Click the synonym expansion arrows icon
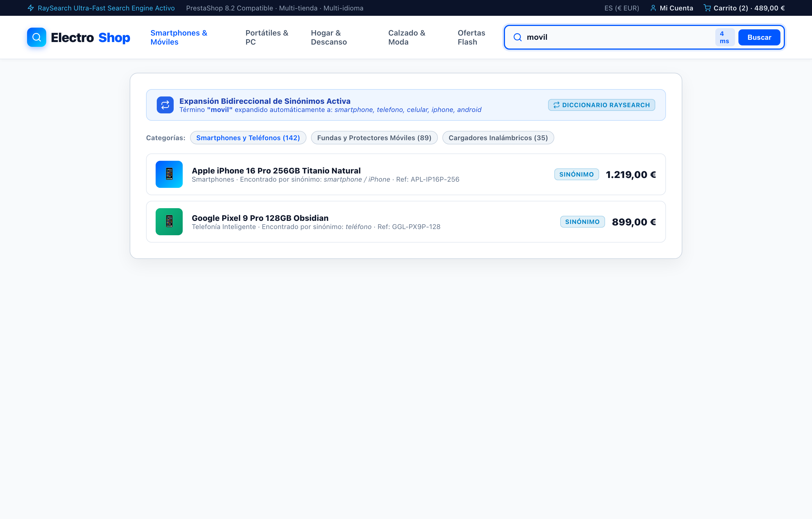Screen dimensions: 812x519 point(165,105)
